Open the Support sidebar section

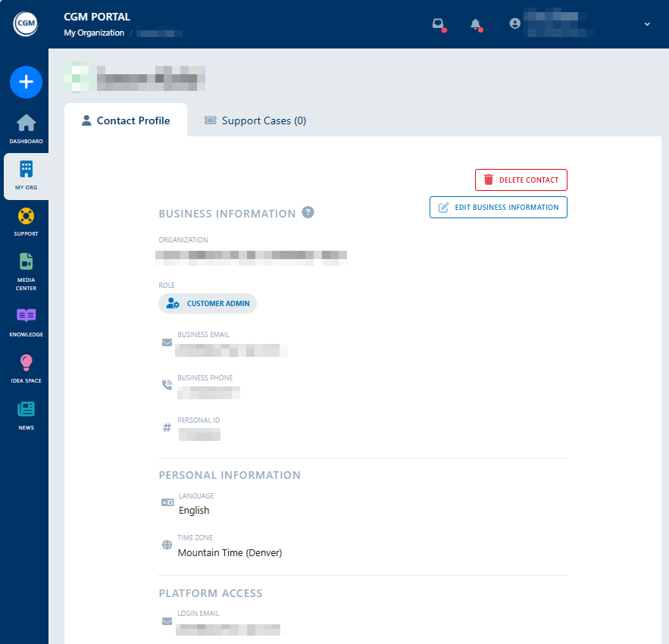click(x=26, y=222)
